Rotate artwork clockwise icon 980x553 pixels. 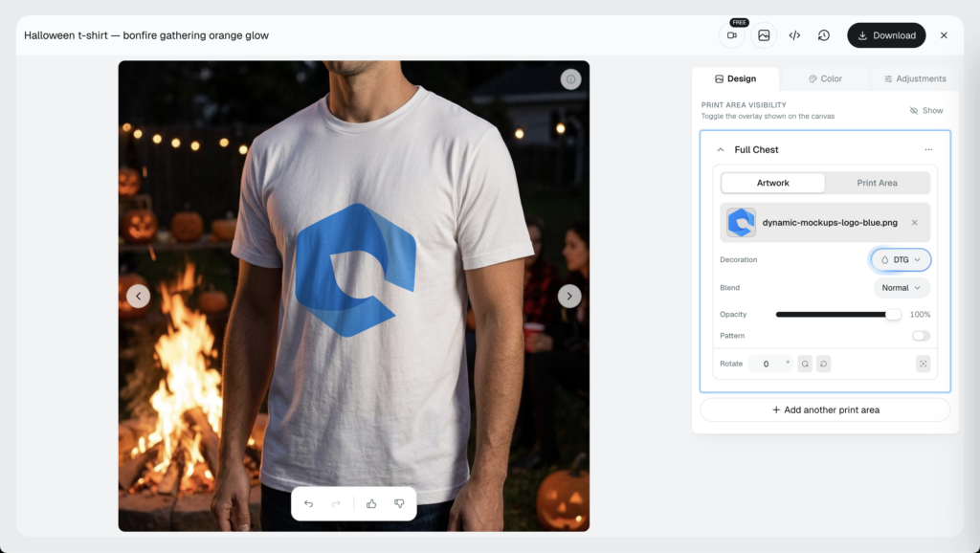(805, 364)
